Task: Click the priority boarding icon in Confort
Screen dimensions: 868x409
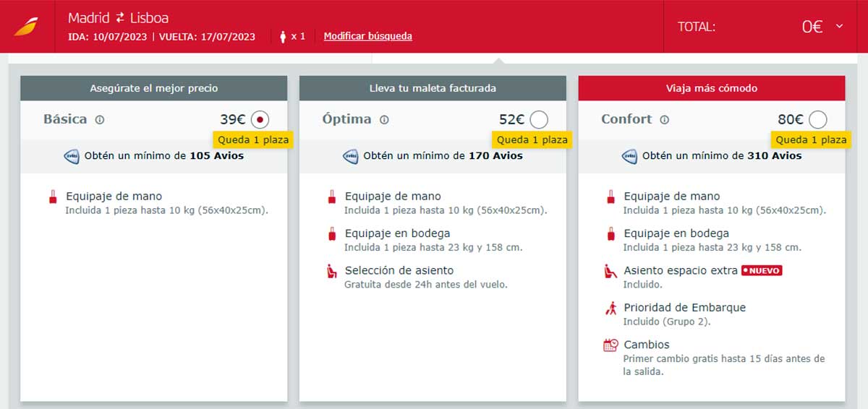Action: click(610, 309)
